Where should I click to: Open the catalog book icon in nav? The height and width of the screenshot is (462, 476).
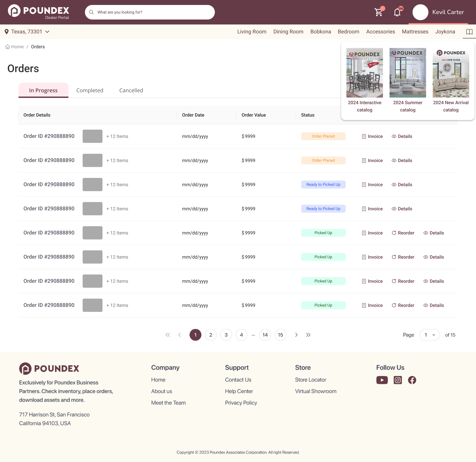(469, 32)
